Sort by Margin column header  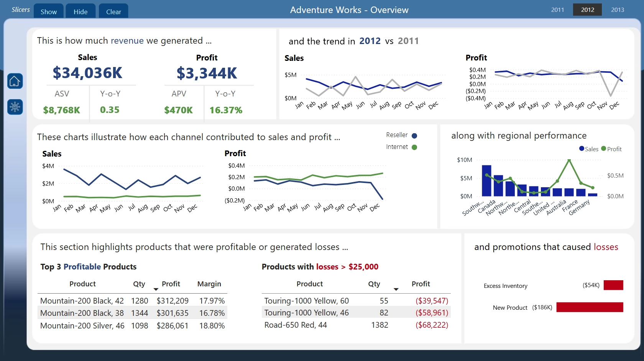pos(209,284)
